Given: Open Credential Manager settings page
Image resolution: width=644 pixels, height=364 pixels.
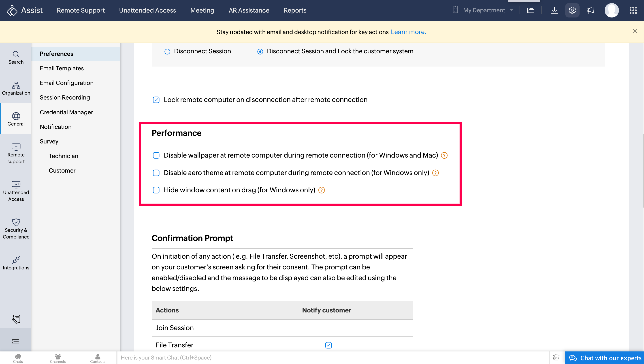Looking at the screenshot, I should coord(66,112).
